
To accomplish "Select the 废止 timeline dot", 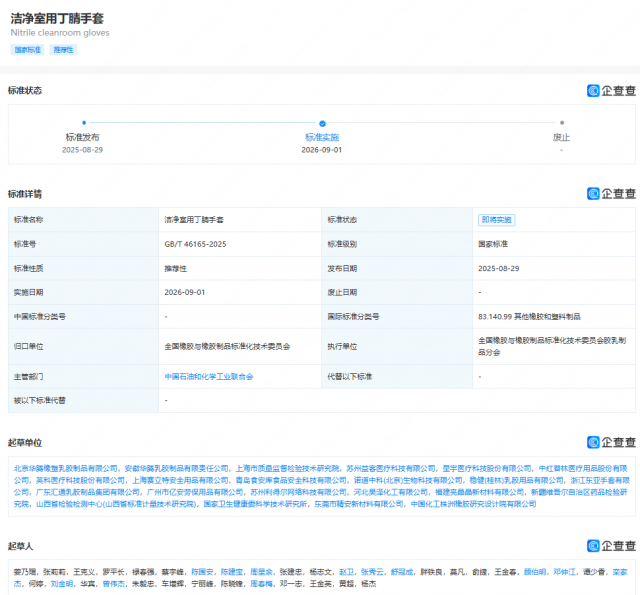I will click(x=562, y=122).
